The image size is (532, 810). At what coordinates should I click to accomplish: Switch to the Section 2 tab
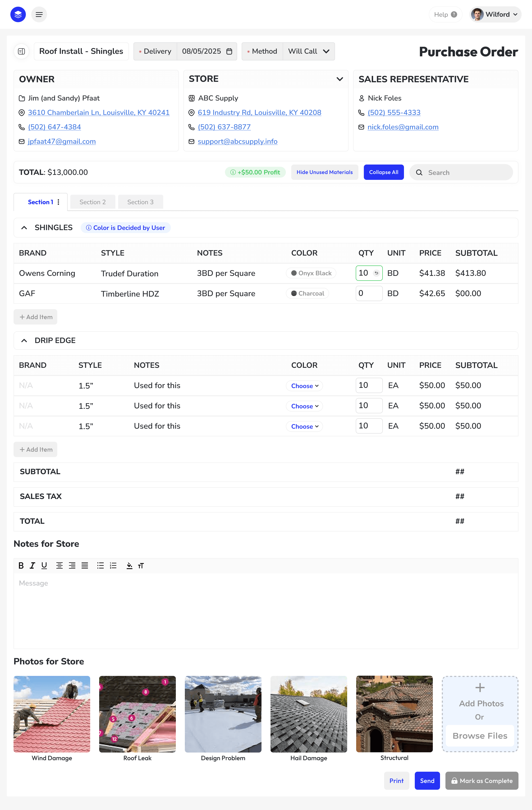93,202
